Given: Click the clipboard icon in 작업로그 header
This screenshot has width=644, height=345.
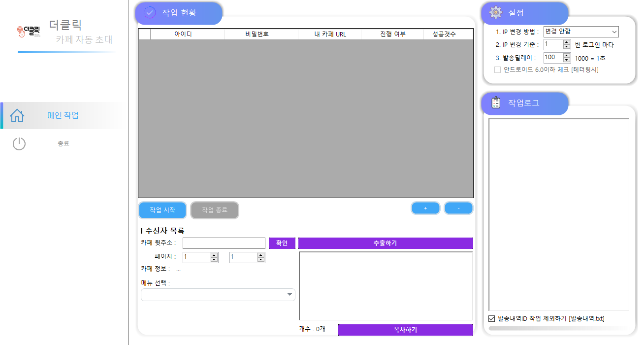Looking at the screenshot, I should pos(496,103).
